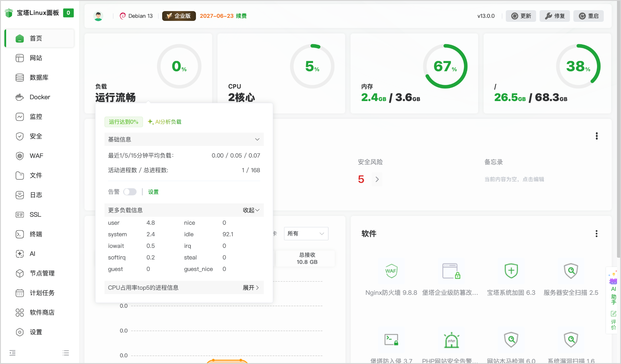Image resolution: width=621 pixels, height=364 pixels.
Task: Click the 续费 renew link
Action: [241, 16]
